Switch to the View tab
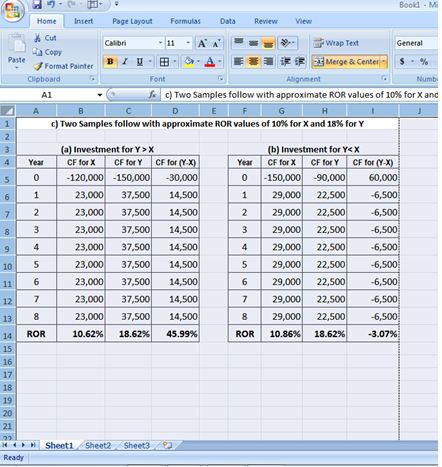Image resolution: width=442 pixels, height=467 pixels. [303, 21]
